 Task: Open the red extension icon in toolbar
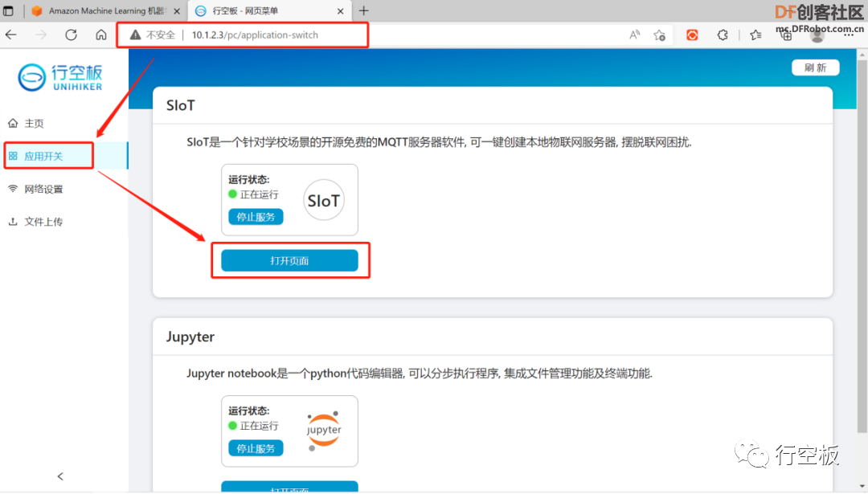tap(692, 35)
